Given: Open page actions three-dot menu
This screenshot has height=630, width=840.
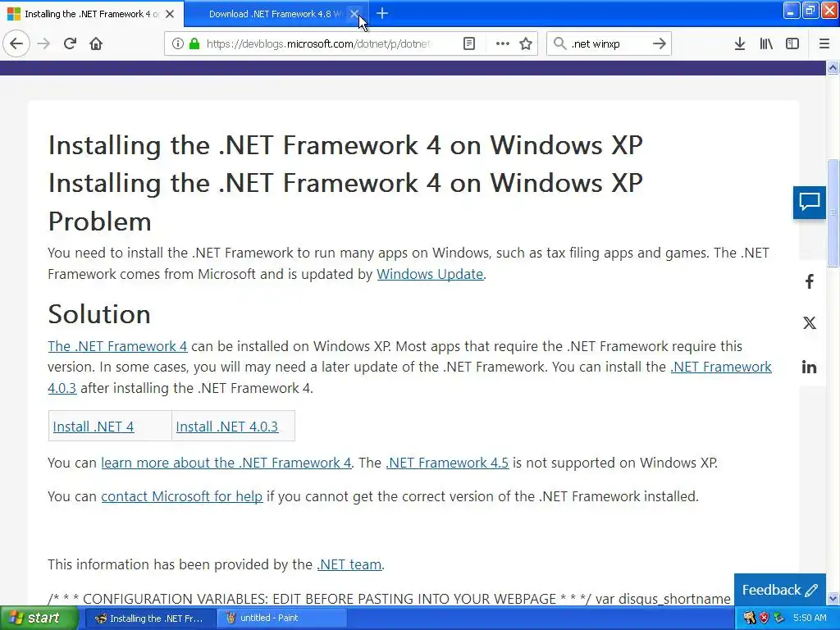Looking at the screenshot, I should (503, 43).
